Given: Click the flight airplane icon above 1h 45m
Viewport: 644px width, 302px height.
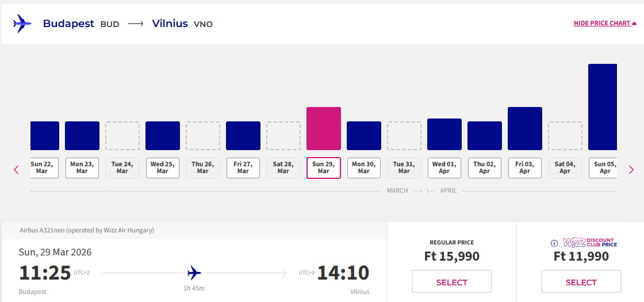Looking at the screenshot, I should tap(194, 272).
